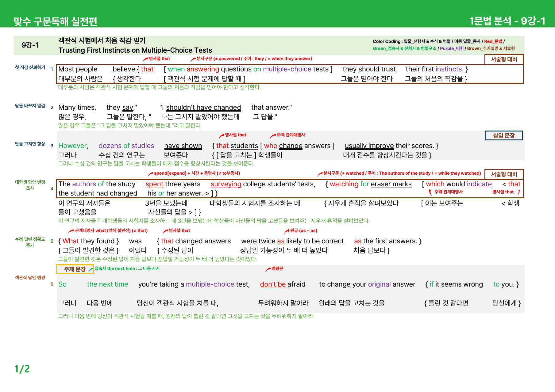
Task: Click the 9강-1 lesson label
Action: (x=30, y=45)
